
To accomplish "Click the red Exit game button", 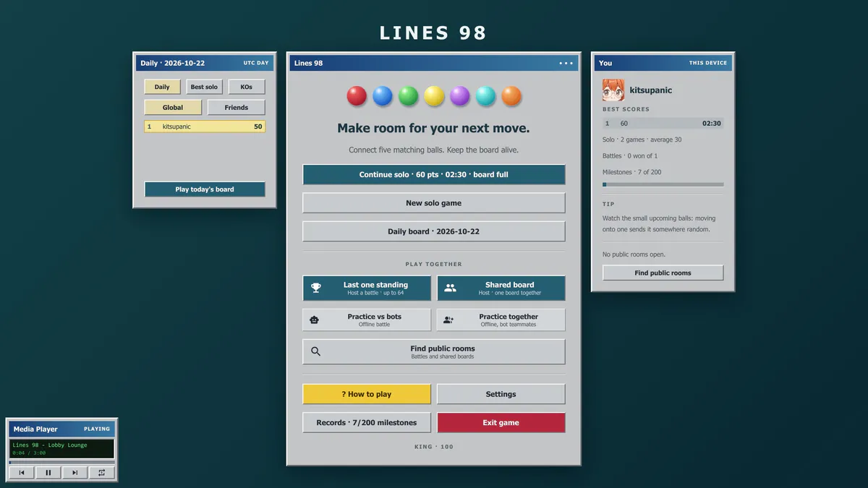I will (501, 423).
